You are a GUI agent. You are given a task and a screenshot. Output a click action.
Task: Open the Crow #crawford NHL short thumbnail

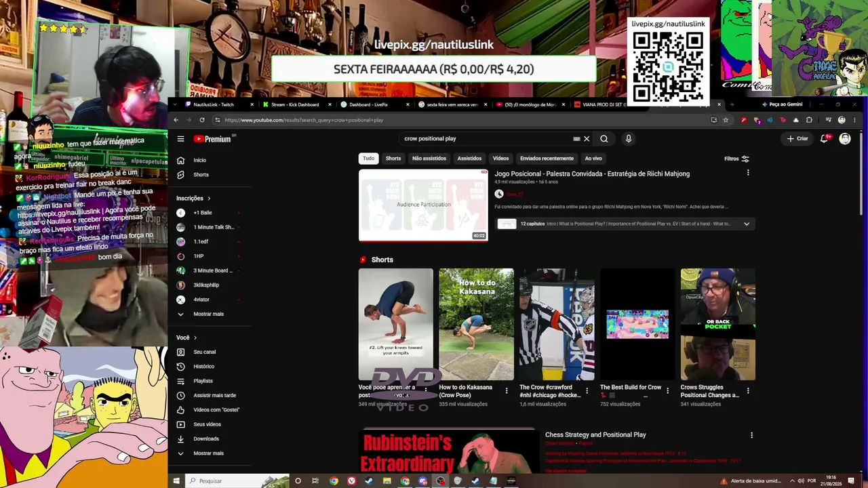tap(557, 325)
